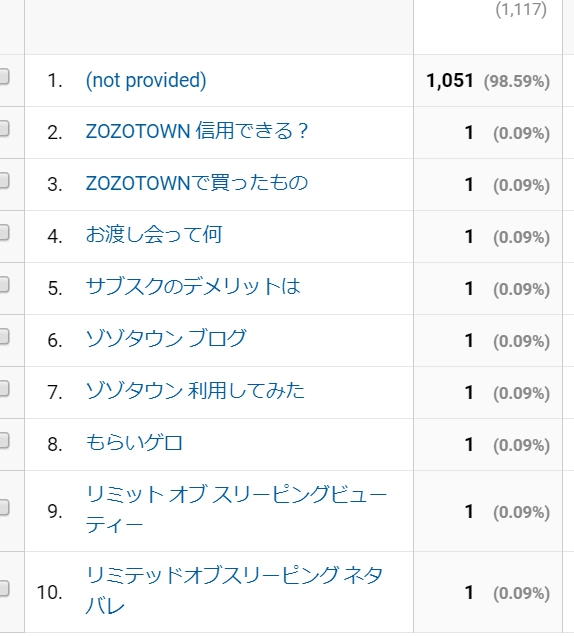View サブスクのデメリットは keyword details
This screenshot has height=636, width=574.
(193, 287)
